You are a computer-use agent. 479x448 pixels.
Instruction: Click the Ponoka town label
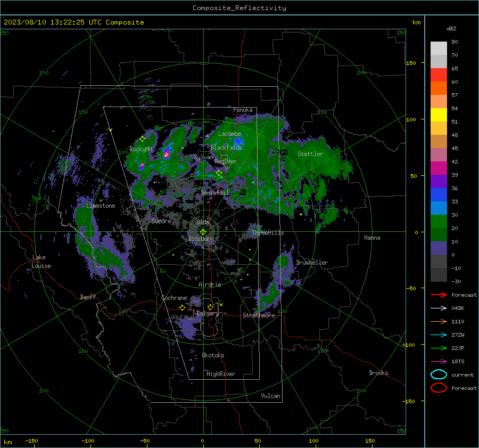tap(243, 110)
